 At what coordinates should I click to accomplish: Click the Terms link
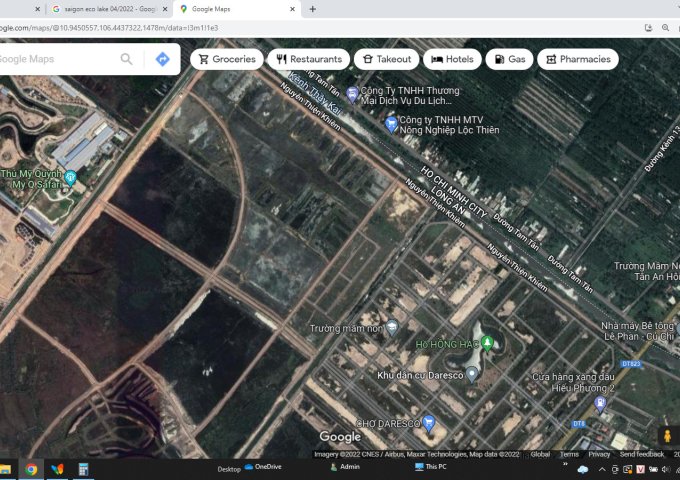click(569, 454)
